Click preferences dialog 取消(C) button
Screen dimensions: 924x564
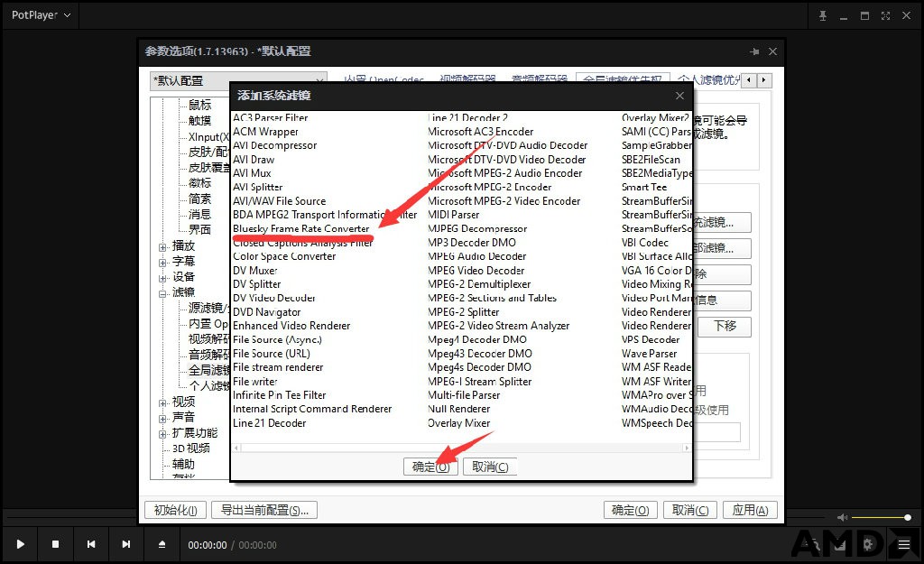(x=690, y=510)
